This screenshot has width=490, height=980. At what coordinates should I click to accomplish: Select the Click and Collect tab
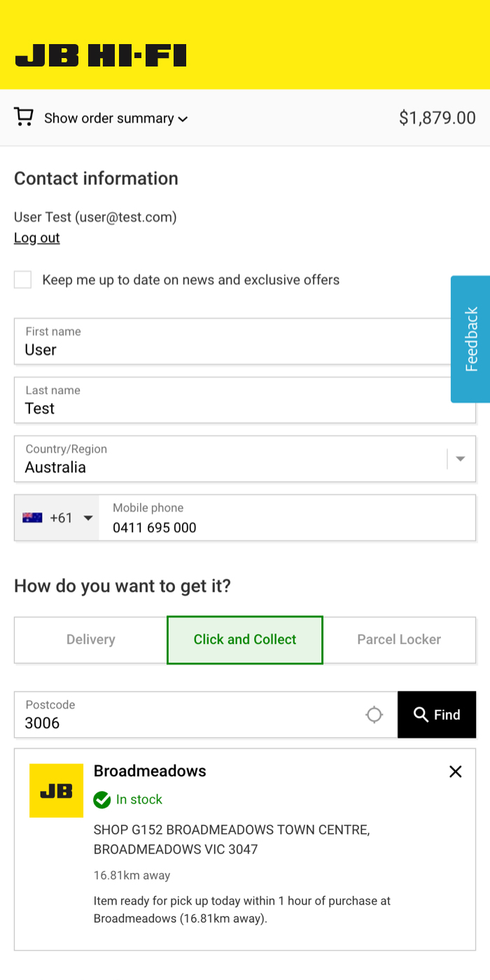[245, 640]
